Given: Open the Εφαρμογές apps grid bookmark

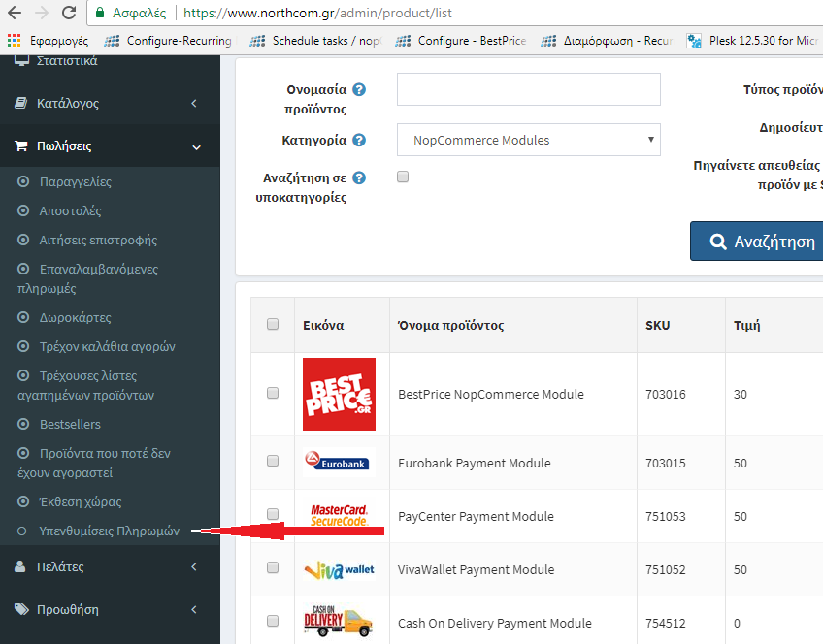Looking at the screenshot, I should tap(49, 41).
